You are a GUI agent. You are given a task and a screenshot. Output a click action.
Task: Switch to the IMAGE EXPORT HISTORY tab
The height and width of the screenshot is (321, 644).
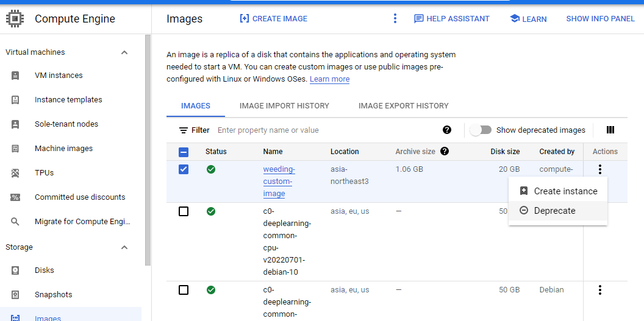tap(403, 106)
